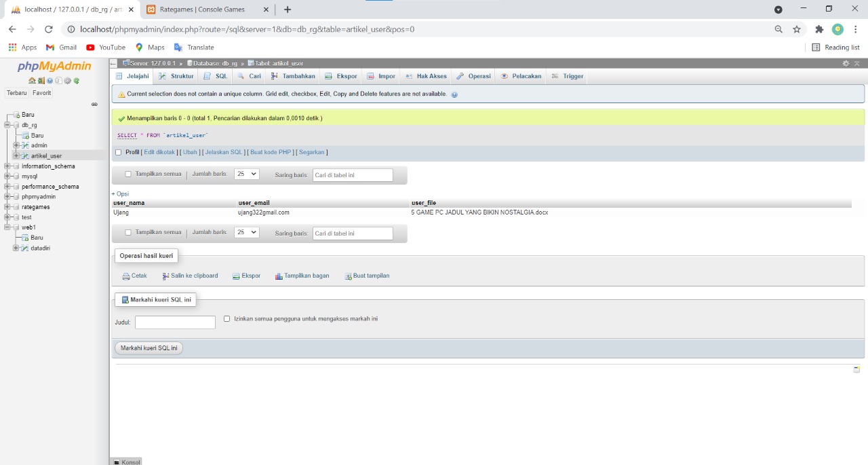Click the link-with-main-panel chain icon

click(94, 104)
